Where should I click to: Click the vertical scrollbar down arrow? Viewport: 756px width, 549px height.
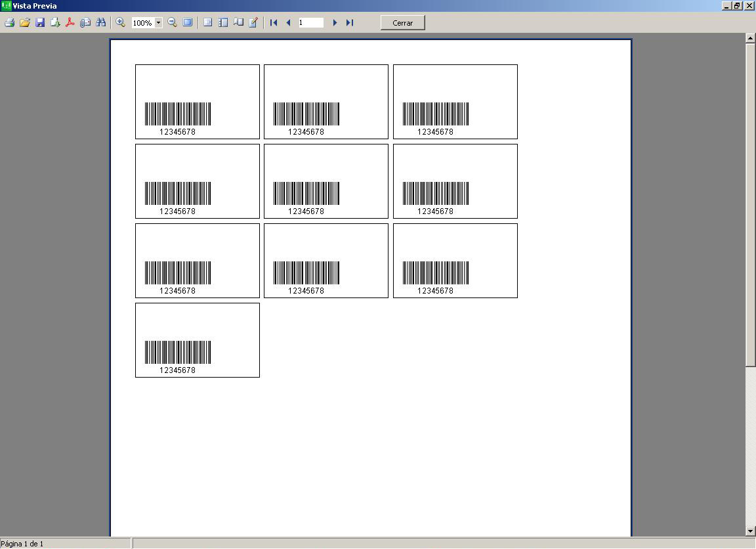tap(750, 531)
